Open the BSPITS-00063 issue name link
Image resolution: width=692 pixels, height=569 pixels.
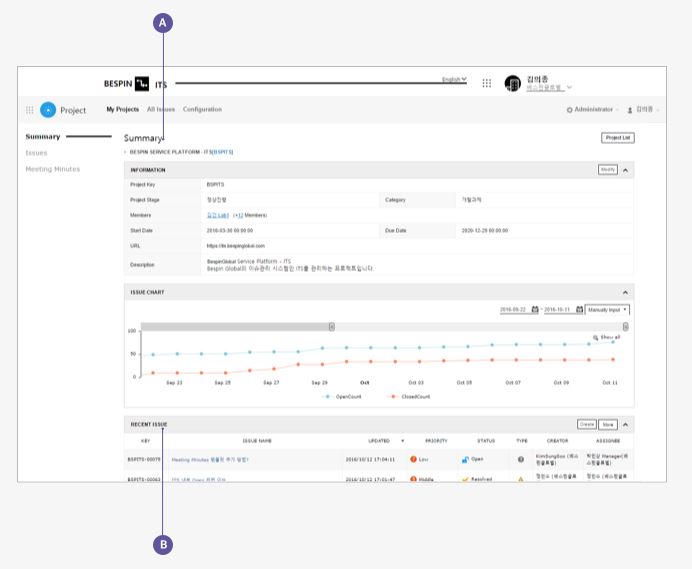tap(198, 479)
